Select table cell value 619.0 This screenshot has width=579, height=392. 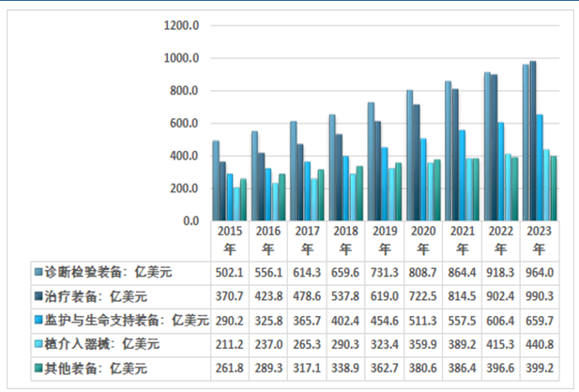coord(385,296)
